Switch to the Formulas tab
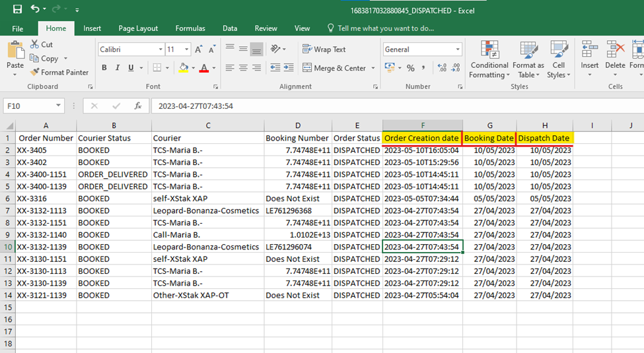The height and width of the screenshot is (353, 644). (190, 28)
